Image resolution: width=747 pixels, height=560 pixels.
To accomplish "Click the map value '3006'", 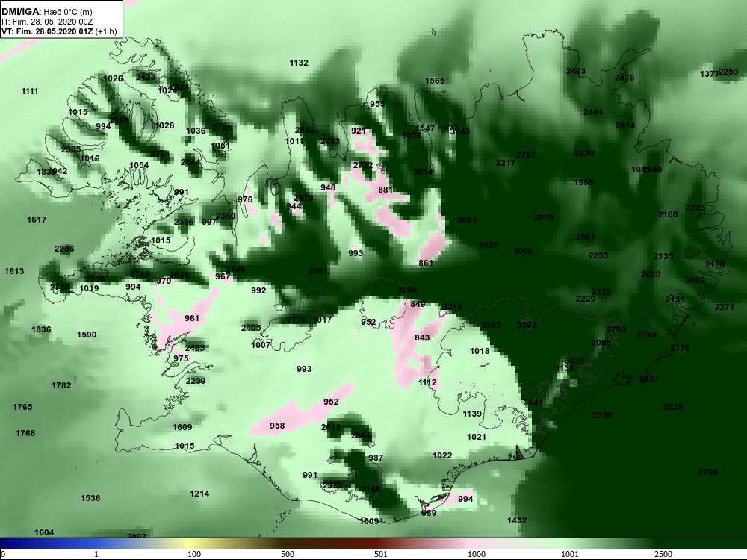I will click(523, 251).
